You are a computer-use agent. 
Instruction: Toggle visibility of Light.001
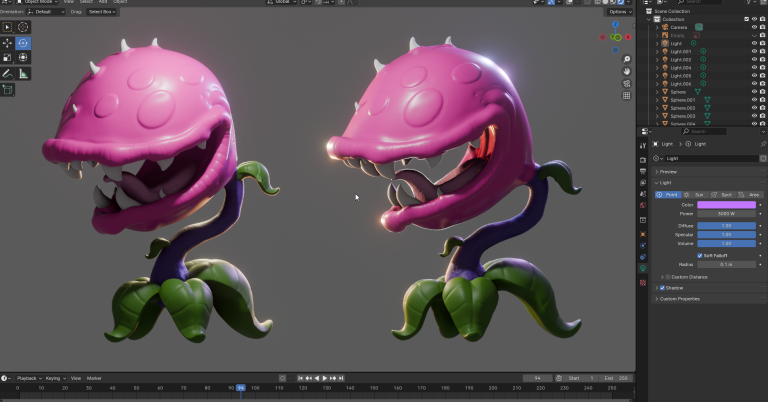tap(754, 51)
